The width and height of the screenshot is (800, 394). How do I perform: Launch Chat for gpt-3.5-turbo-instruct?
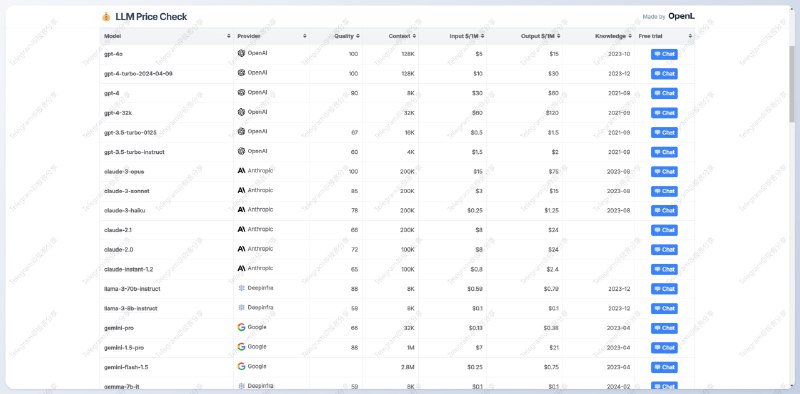click(664, 152)
